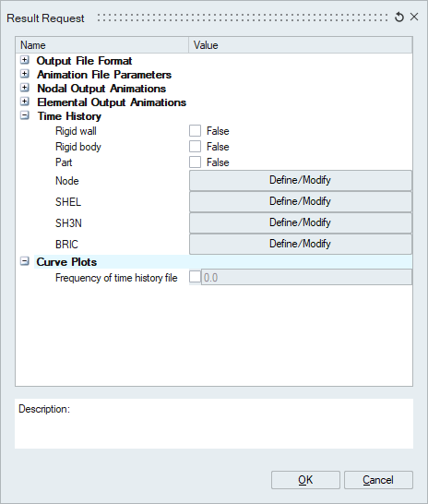Collapse the Time History section
Screen dimensions: 428x504
25,115
